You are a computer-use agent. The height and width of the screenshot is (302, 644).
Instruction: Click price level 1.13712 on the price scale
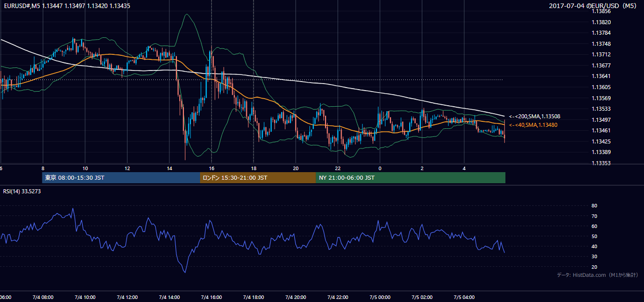coord(601,55)
